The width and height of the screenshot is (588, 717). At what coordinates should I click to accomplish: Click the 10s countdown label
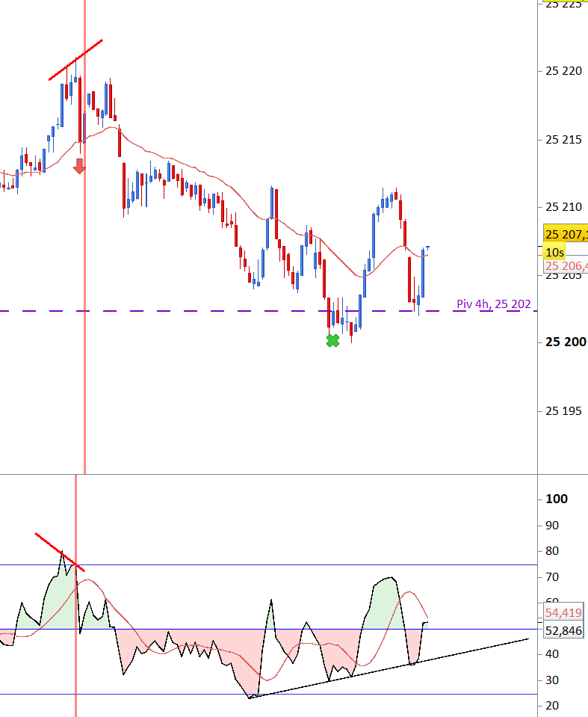(x=554, y=253)
